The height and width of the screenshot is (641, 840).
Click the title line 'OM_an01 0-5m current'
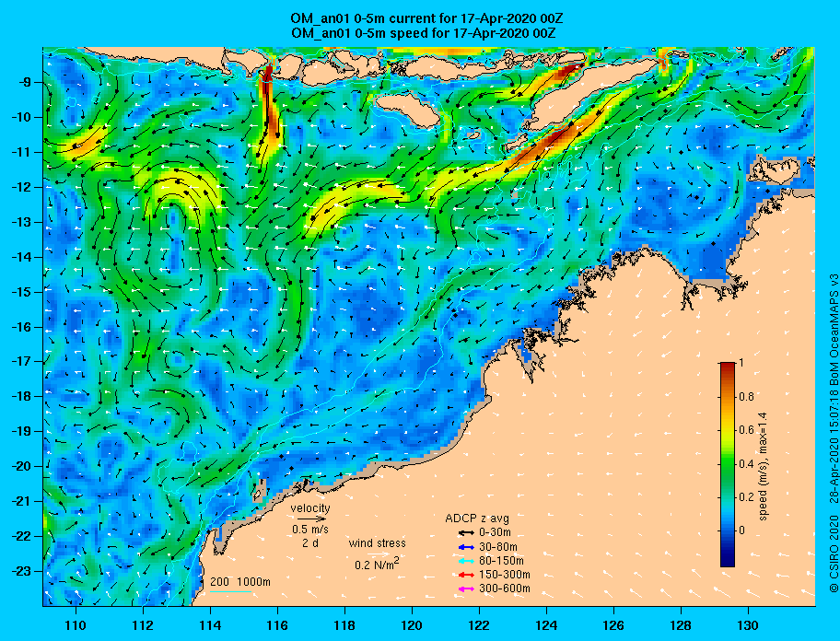(x=427, y=18)
